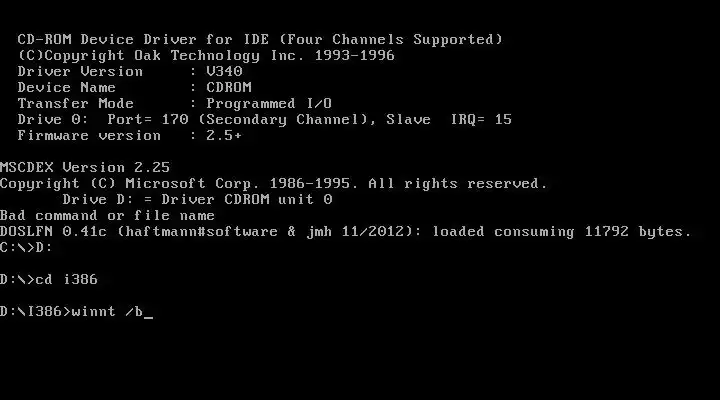Screen dimensions: 720x400
Task: Click the 'Transfer Mode : Programmed I/O' line
Action: (x=174, y=103)
